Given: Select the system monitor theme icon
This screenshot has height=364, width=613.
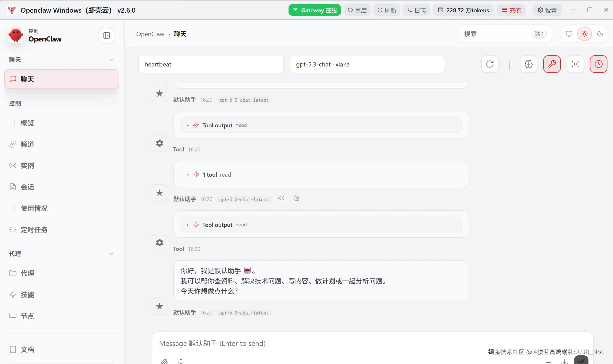Looking at the screenshot, I should click(x=569, y=34).
